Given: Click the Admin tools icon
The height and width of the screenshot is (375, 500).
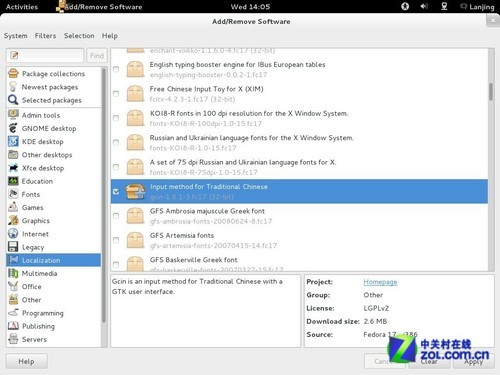Looking at the screenshot, I should (13, 115).
